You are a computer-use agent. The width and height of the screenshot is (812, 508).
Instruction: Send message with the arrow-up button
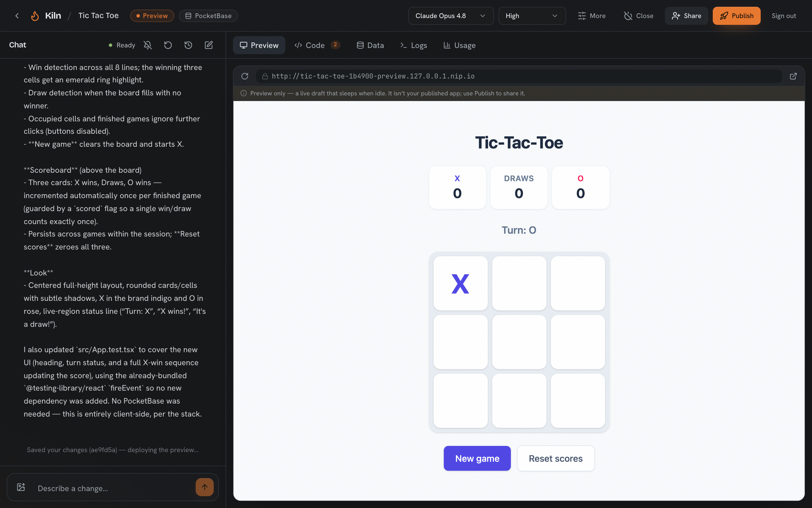click(x=204, y=487)
